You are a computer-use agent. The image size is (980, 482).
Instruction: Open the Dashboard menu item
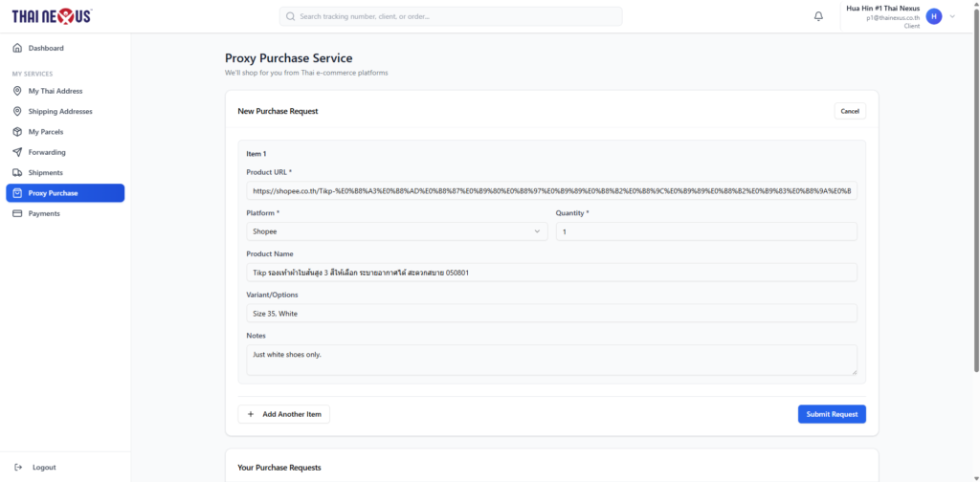click(x=65, y=48)
